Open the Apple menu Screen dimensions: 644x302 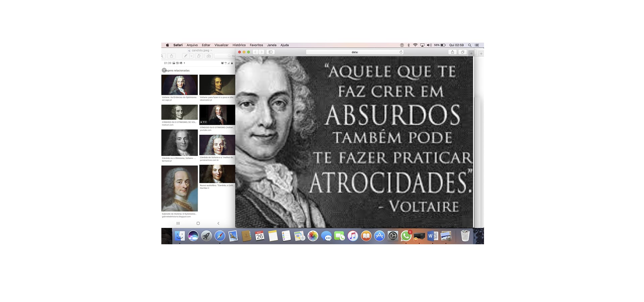167,45
